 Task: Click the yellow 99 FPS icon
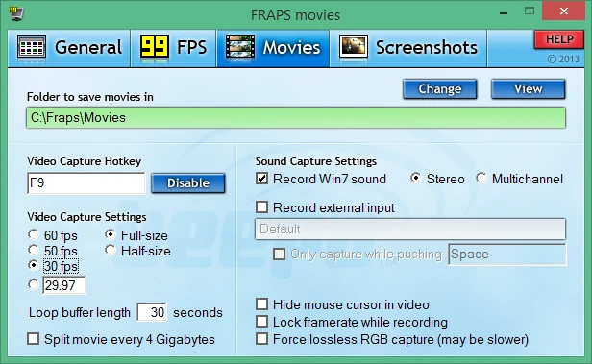click(154, 47)
